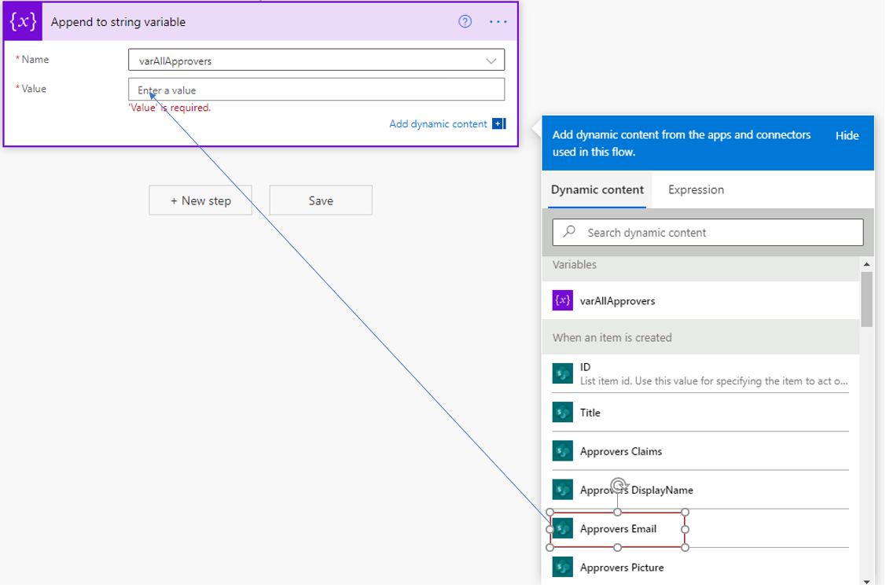Select the Approvers DisplayName item
The height and width of the screenshot is (588, 886).
click(700, 490)
